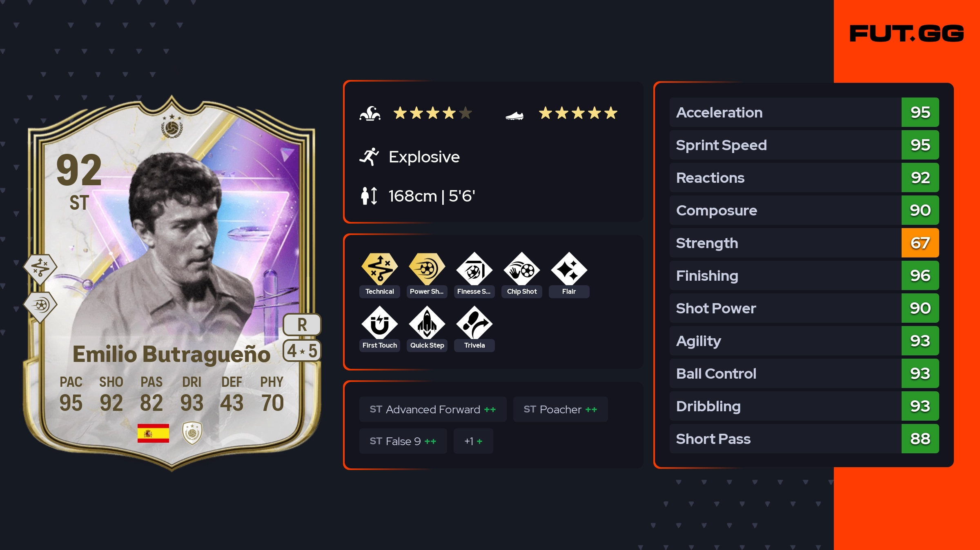Click the Strength 67 orange rating
Screen dimensions: 980x550
click(920, 243)
